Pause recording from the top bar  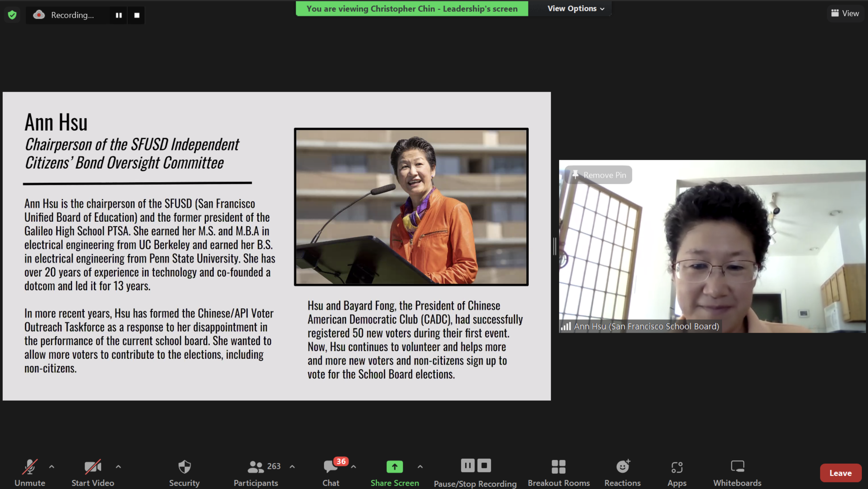click(x=119, y=15)
